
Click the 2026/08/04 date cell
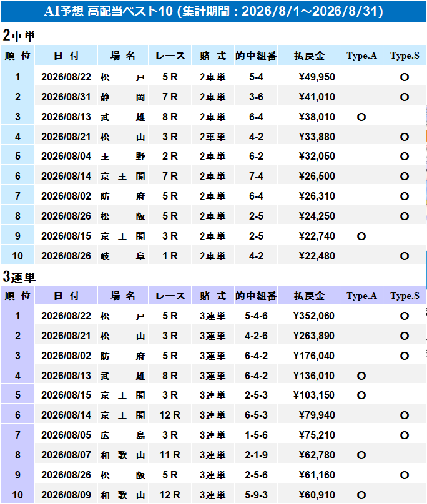point(66,156)
